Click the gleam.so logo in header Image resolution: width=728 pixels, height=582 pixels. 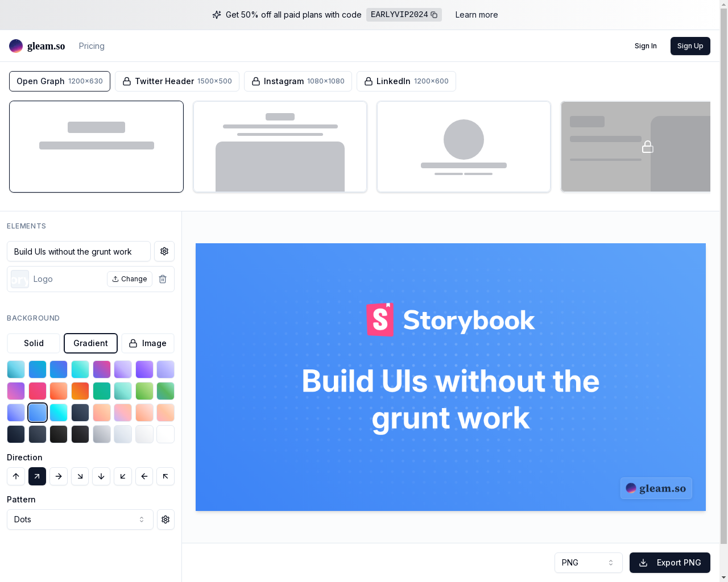tap(37, 46)
